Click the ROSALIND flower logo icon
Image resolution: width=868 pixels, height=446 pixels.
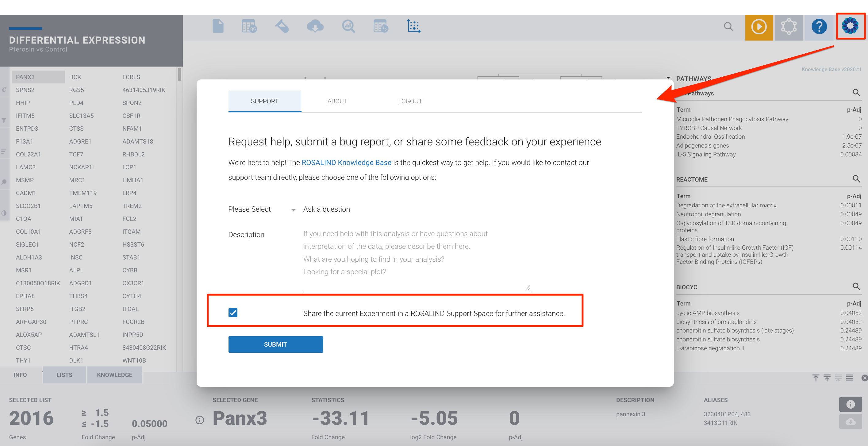click(850, 26)
